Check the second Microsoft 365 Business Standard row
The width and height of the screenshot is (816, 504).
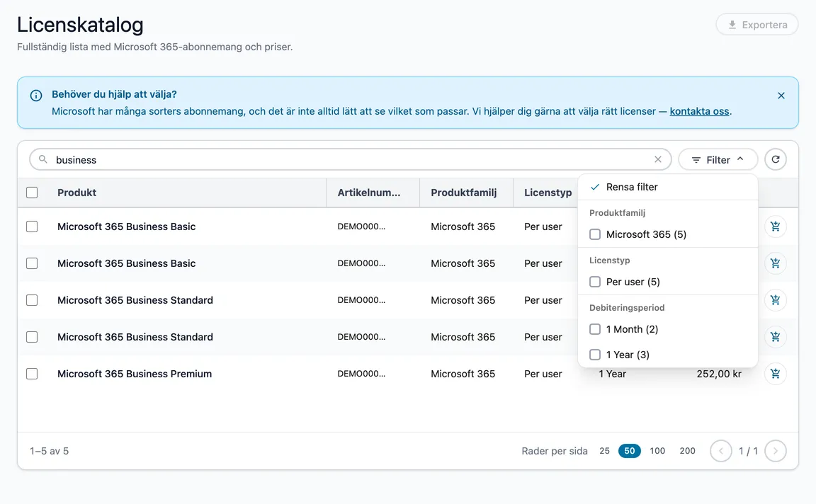(32, 337)
